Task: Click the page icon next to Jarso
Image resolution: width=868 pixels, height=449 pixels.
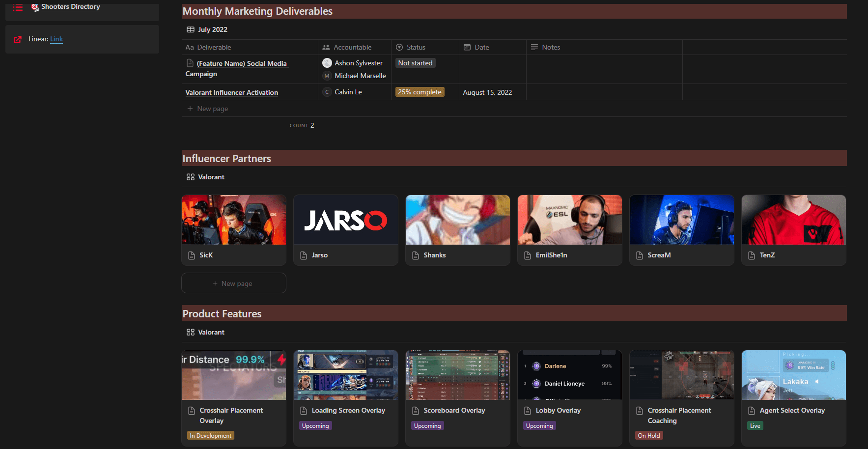Action: [x=304, y=255]
